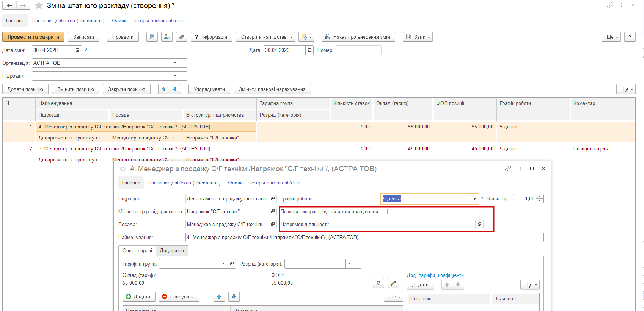644x311 pixels.
Task: Open the Створити на підставі dropdown
Action: tap(265, 37)
